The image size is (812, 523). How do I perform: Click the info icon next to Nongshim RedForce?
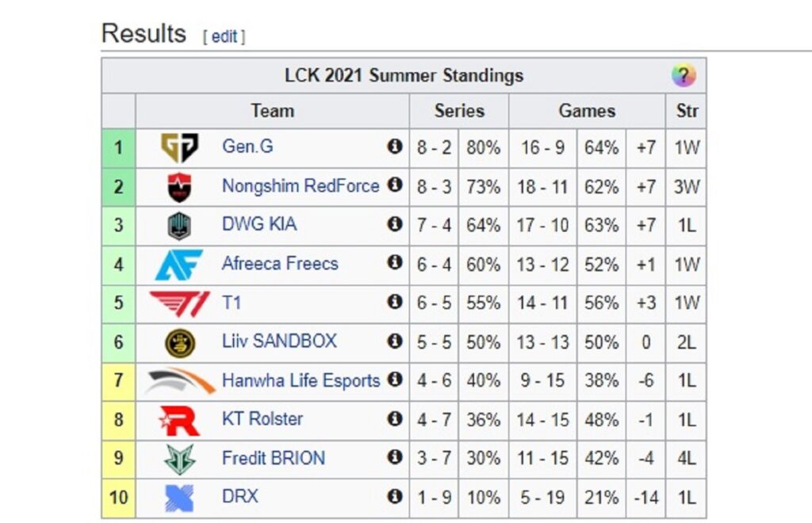pos(395,185)
